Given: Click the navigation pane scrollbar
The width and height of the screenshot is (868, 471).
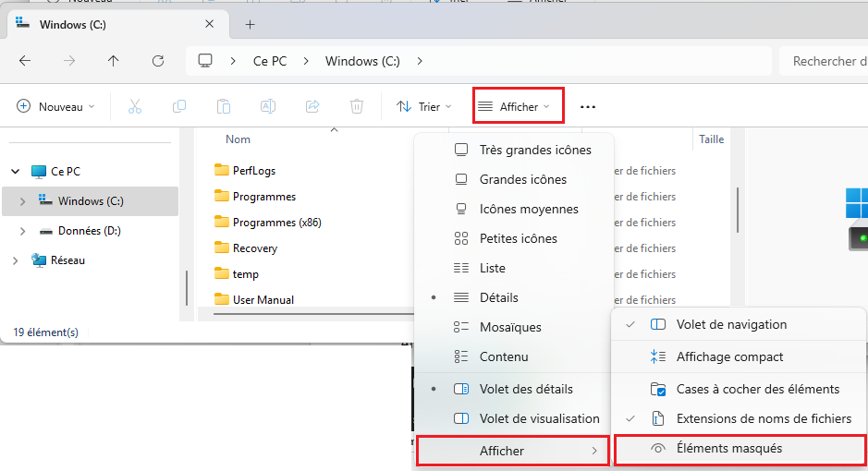Looking at the screenshot, I should 187,287.
